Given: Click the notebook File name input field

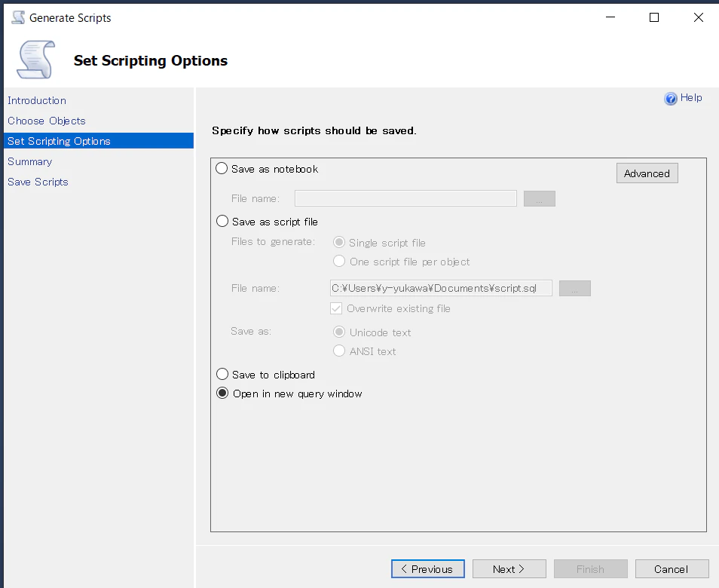Looking at the screenshot, I should 405,198.
